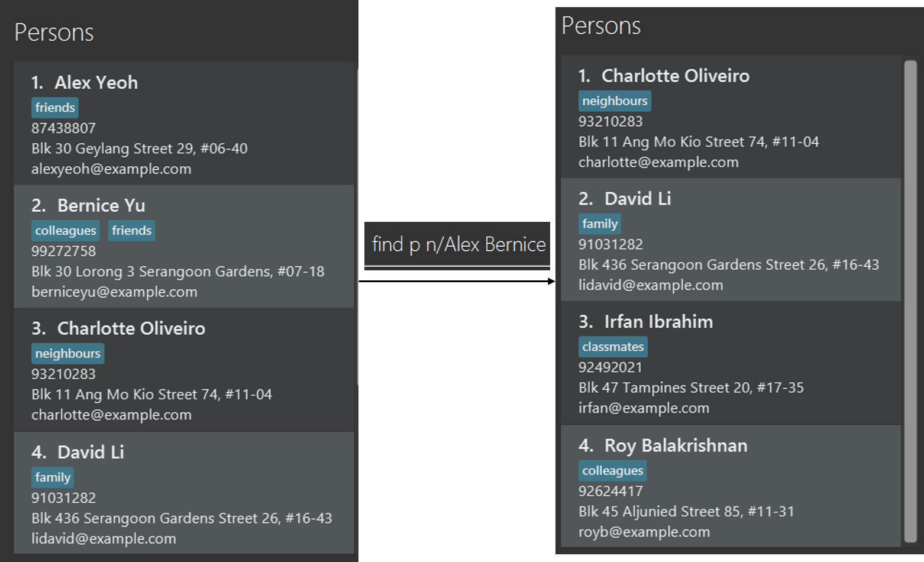Click family tag in the right list
The image size is (924, 562).
point(600,224)
